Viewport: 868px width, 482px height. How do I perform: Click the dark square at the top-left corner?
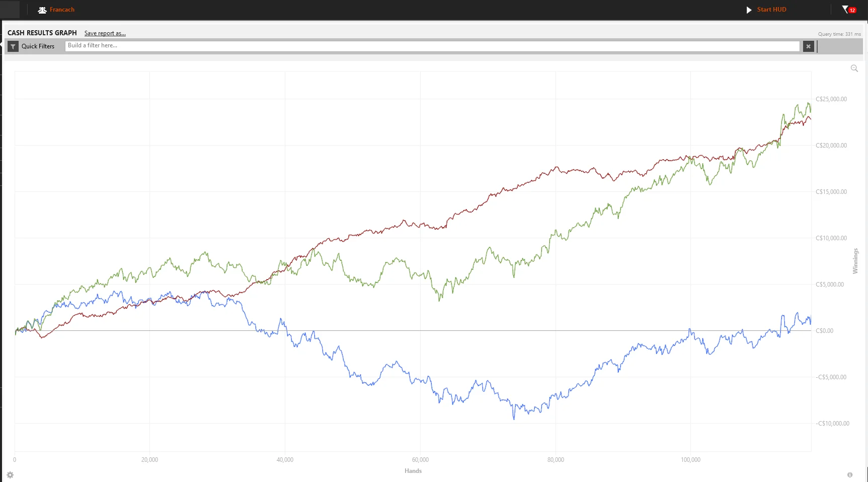tap(10, 10)
